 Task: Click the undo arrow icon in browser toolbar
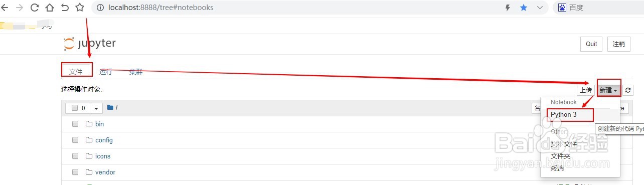tap(65, 8)
